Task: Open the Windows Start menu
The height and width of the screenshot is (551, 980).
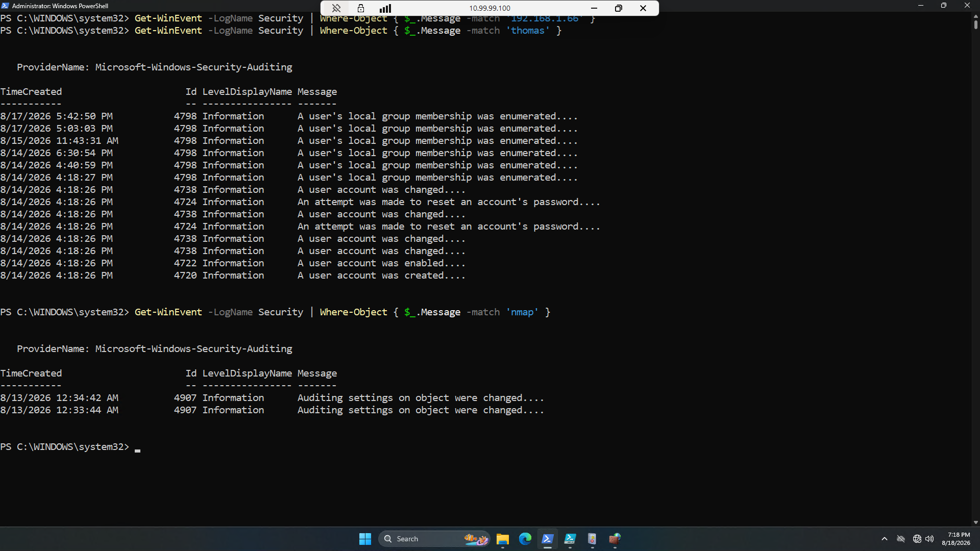Action: pyautogui.click(x=365, y=539)
